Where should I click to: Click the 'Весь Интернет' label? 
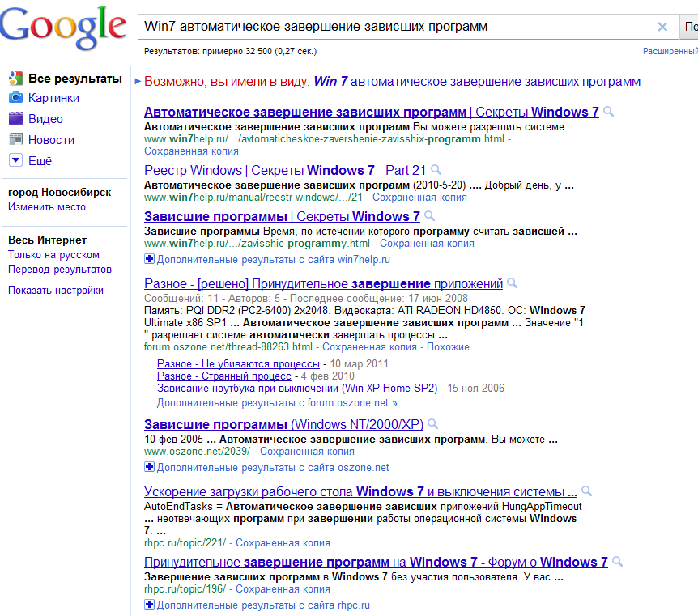click(47, 240)
